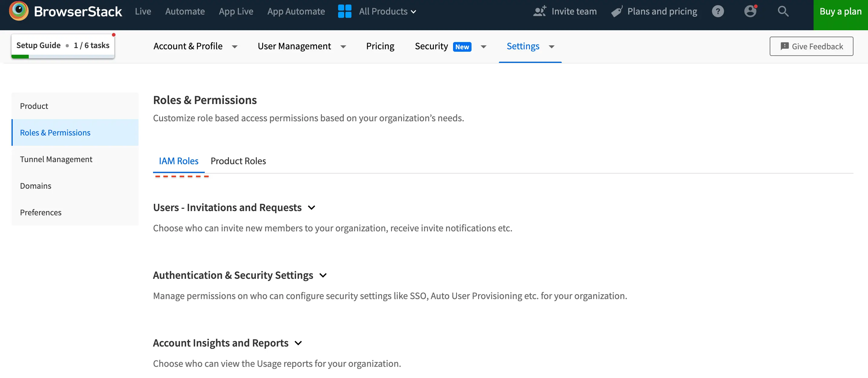
Task: Switch to the Product Roles tab
Action: (238, 161)
